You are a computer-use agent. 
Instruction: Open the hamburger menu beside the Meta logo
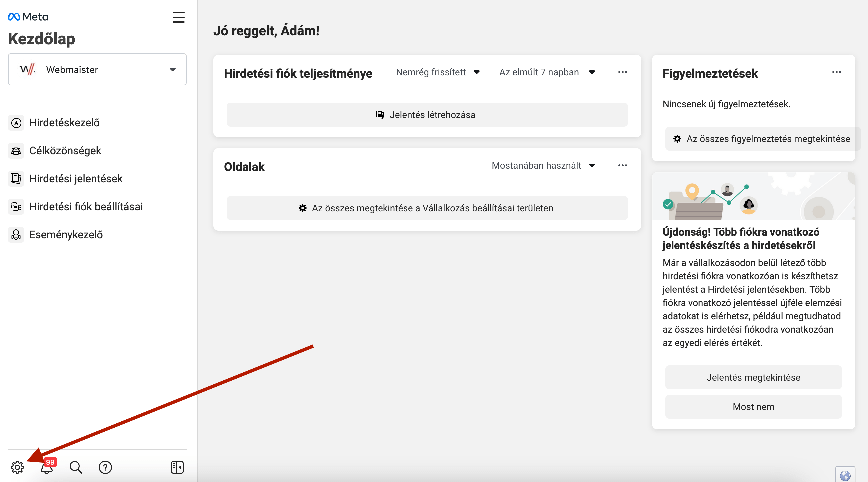[179, 17]
